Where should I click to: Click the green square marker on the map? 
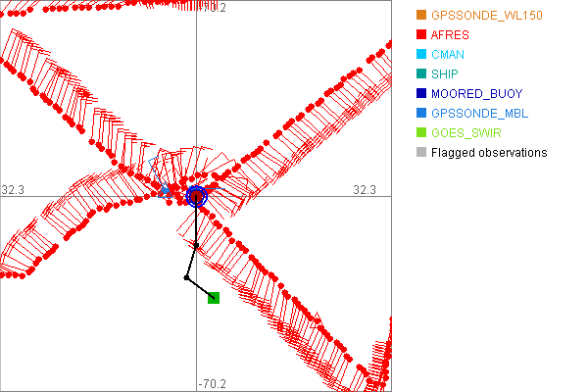click(214, 297)
